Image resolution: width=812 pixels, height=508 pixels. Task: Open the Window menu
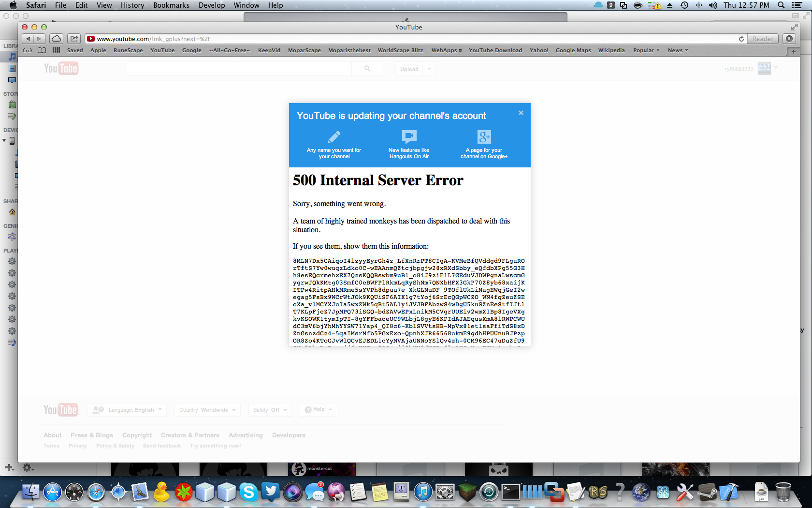246,5
